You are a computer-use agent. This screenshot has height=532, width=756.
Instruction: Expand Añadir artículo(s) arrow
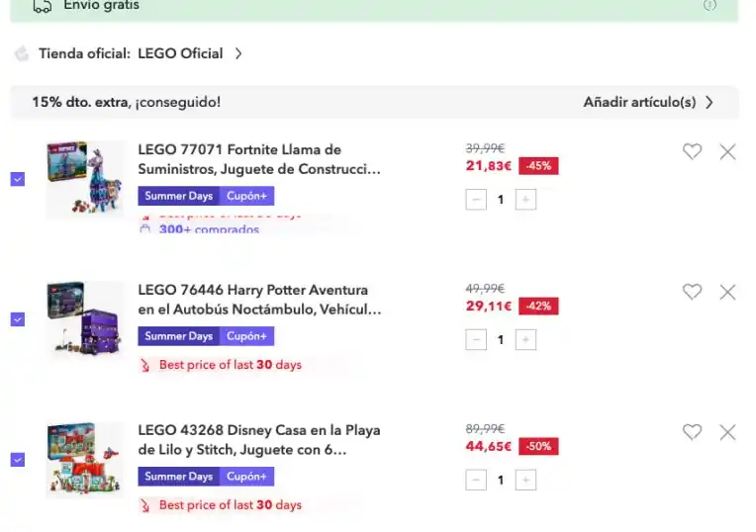(709, 102)
